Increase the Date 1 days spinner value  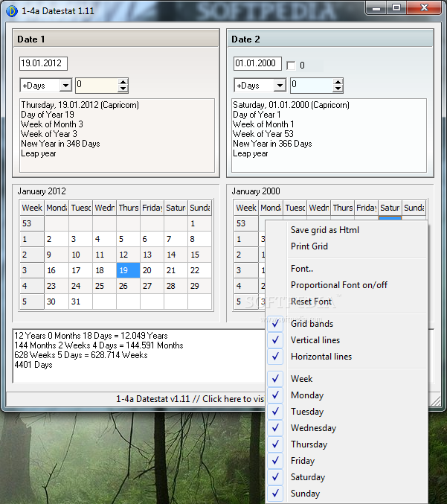[123, 83]
